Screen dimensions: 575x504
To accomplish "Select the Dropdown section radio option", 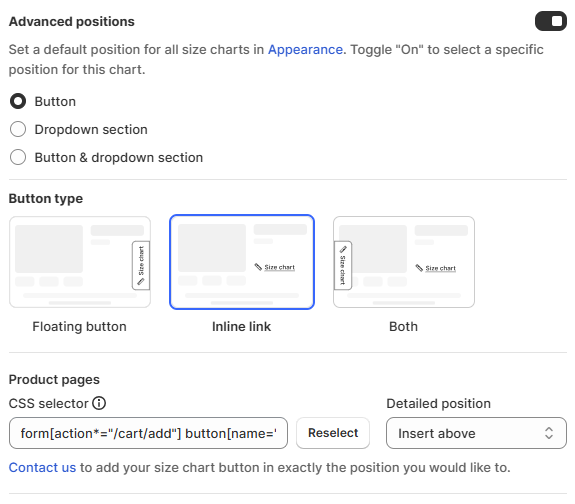I will pos(18,129).
